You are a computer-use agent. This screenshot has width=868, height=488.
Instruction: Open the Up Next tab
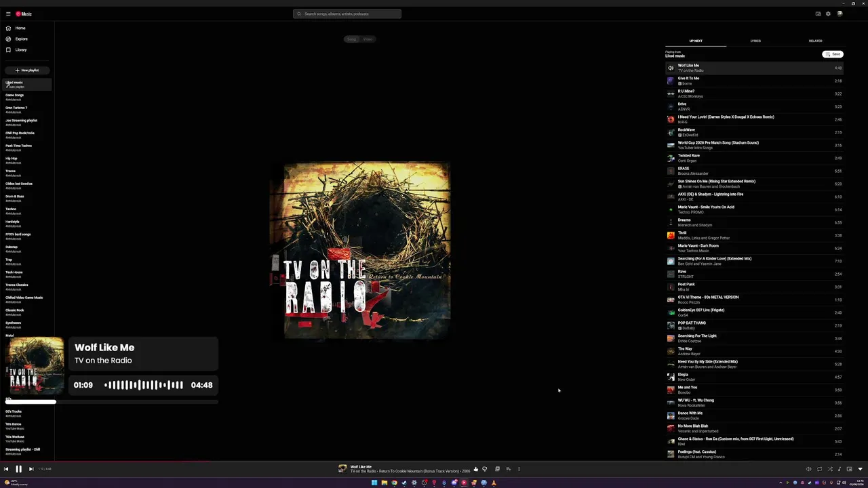point(696,41)
